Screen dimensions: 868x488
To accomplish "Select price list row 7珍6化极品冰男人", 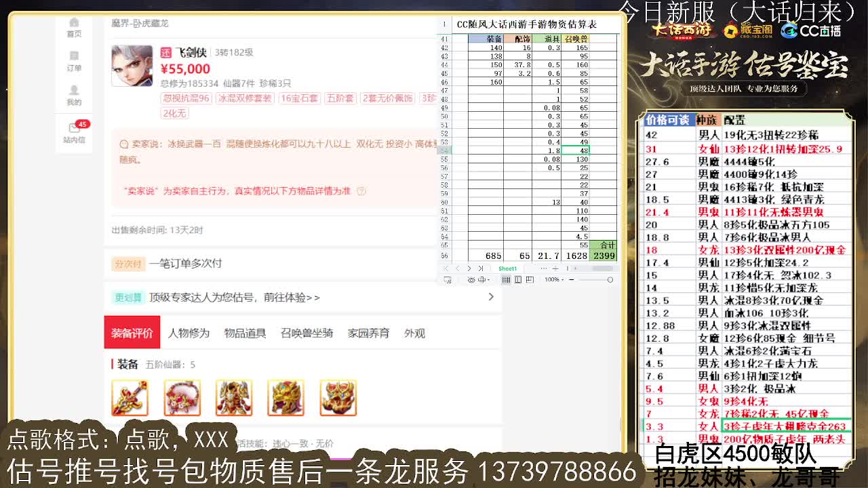I will coord(747,237).
